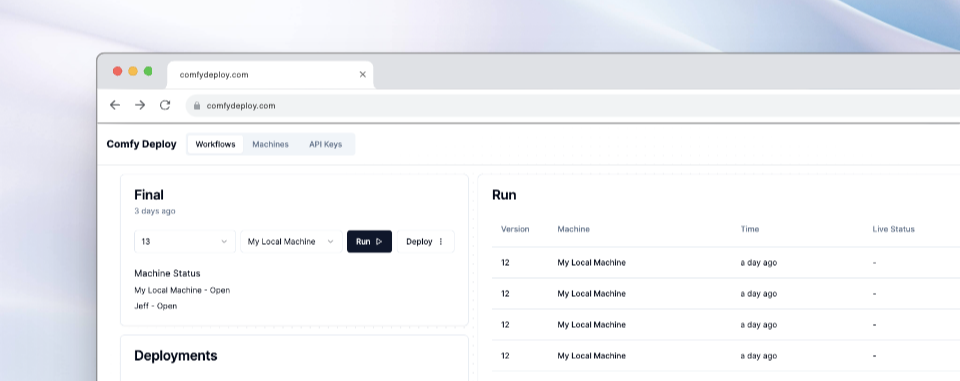The width and height of the screenshot is (960, 381).
Task: Click the browser back arrow
Action: (x=114, y=105)
